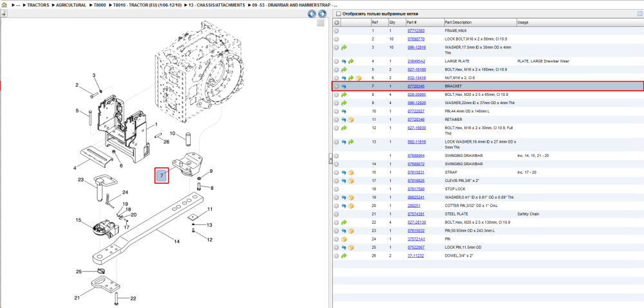
Task: Click the box icon on STRAP row
Action: (351, 172)
